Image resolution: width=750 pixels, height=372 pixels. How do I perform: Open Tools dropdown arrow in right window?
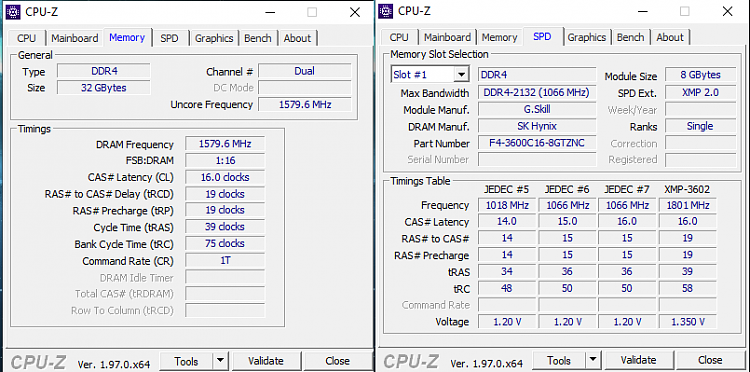(x=593, y=360)
